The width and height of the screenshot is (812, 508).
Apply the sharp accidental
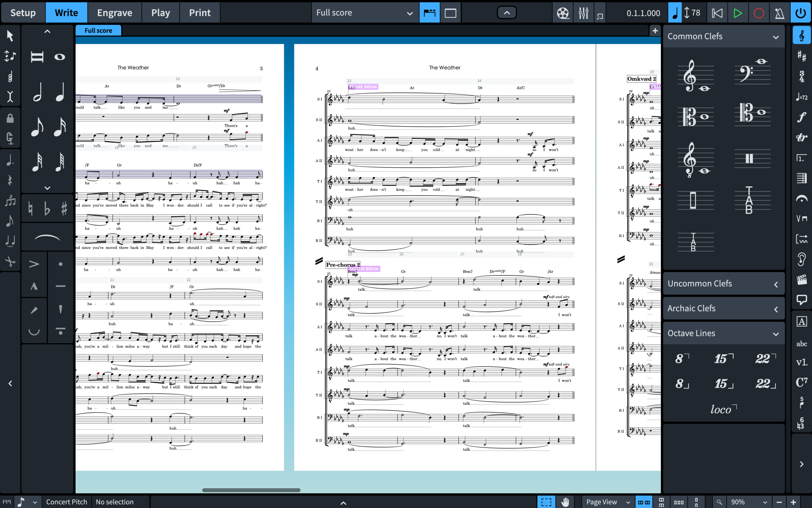pyautogui.click(x=64, y=208)
